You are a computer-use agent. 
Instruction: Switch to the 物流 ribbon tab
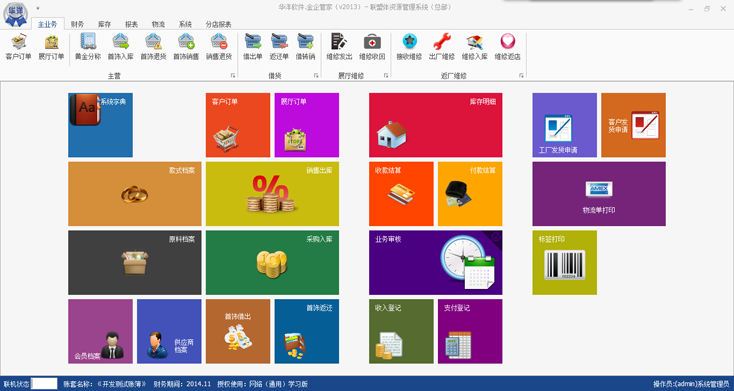tap(158, 24)
